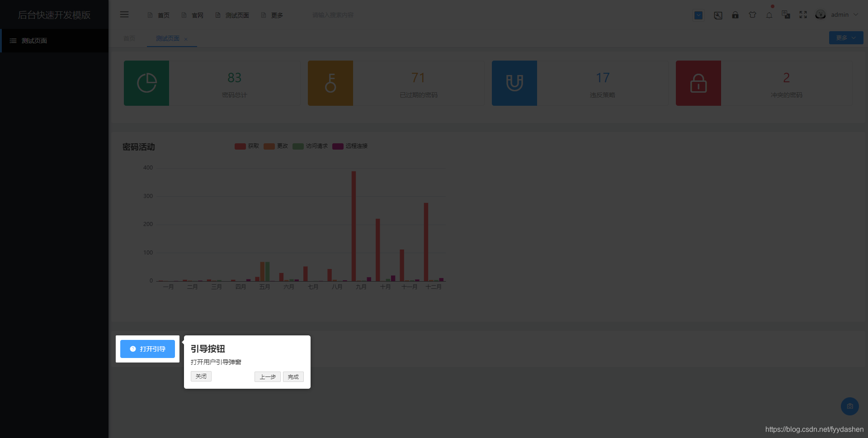This screenshot has width=868, height=438.
Task: Open 更多 in the top menu
Action: pos(272,15)
